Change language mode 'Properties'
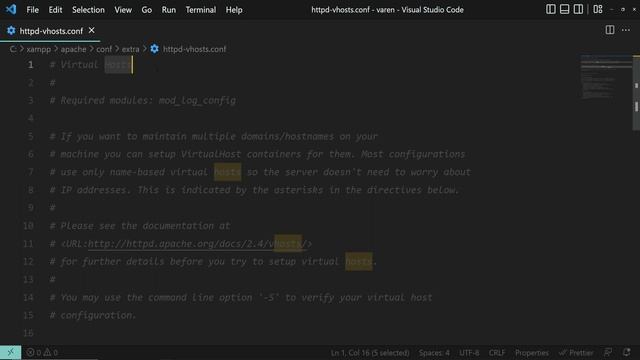The height and width of the screenshot is (360, 640). (532, 353)
